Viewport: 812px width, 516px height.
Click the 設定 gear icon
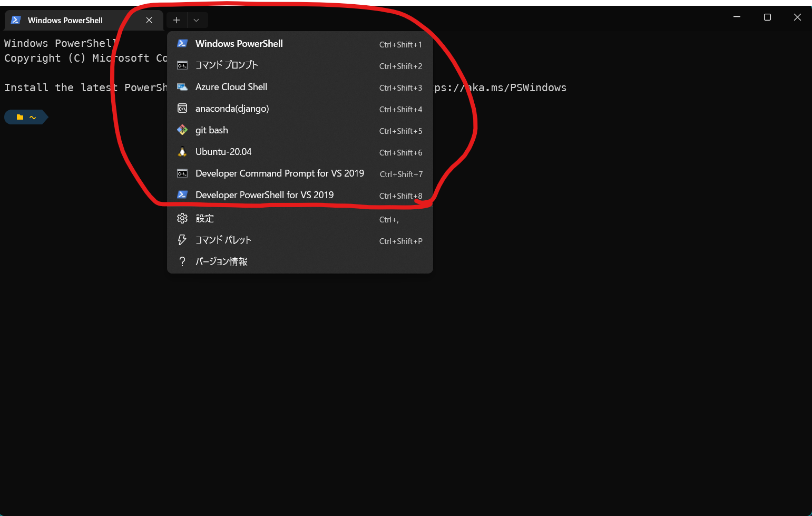pyautogui.click(x=182, y=218)
